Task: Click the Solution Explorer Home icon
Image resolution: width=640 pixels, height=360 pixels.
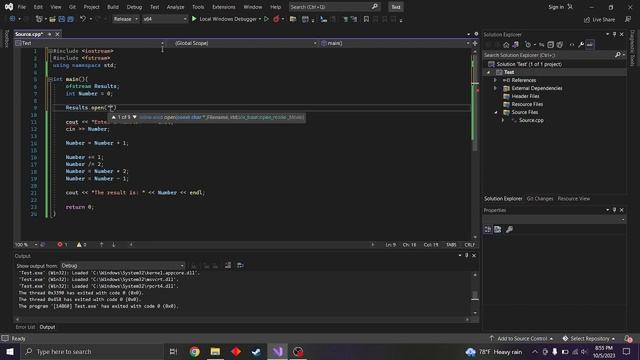Action: (x=506, y=45)
